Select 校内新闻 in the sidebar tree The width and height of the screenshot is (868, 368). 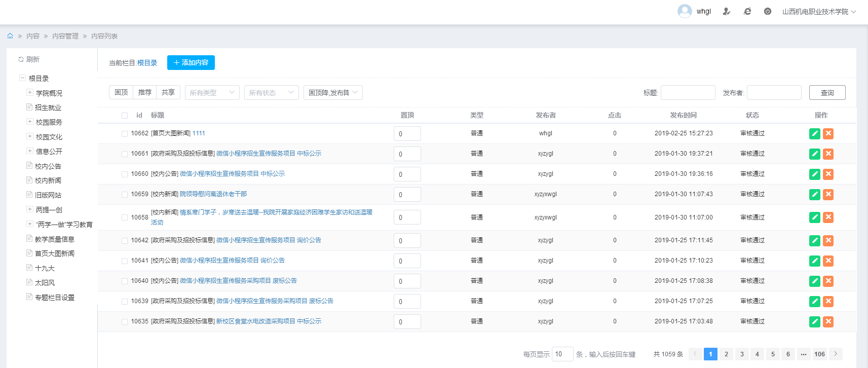tap(48, 180)
